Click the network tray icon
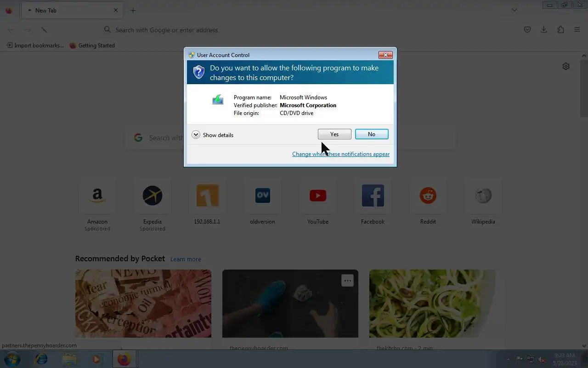This screenshot has width=588, height=368. (x=531, y=359)
